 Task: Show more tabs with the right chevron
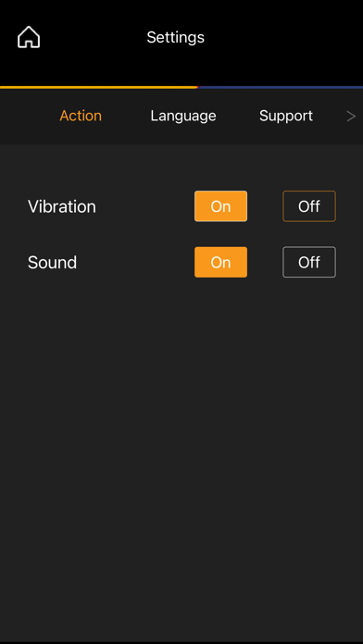click(x=351, y=117)
